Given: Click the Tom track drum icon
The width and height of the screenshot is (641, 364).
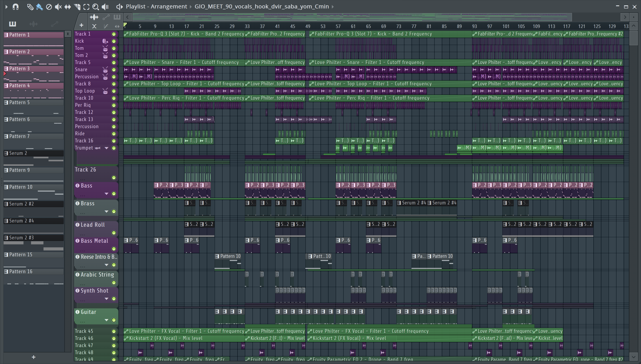Looking at the screenshot, I should (105, 48).
